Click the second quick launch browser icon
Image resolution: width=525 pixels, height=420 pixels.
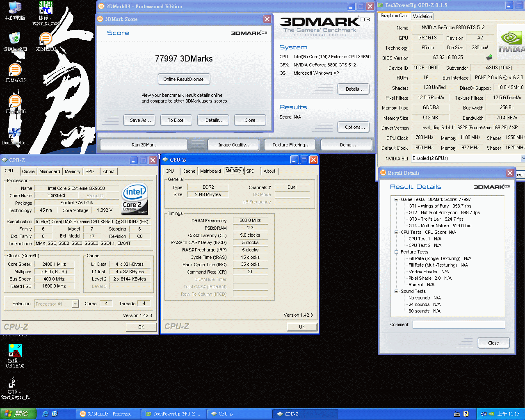[x=55, y=414]
